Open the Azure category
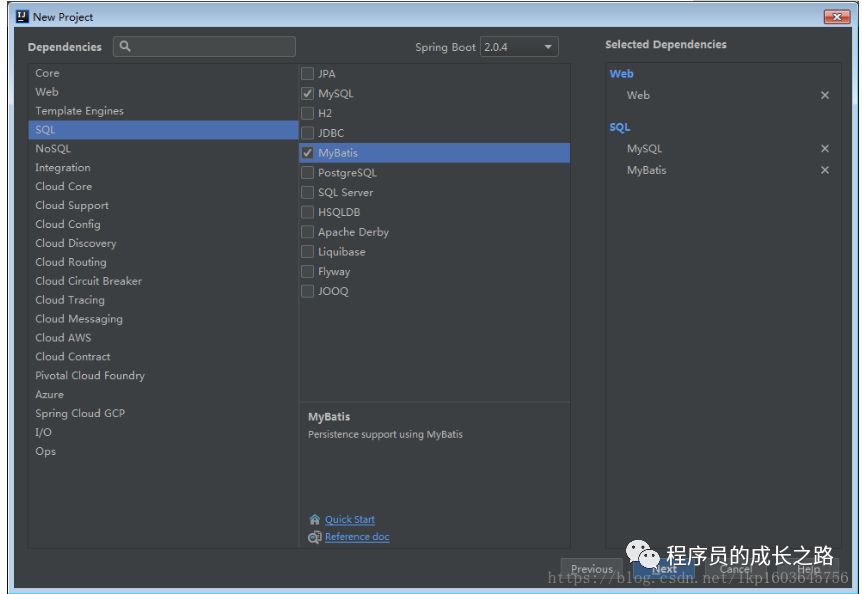Image resolution: width=862 pixels, height=594 pixels. [163, 395]
